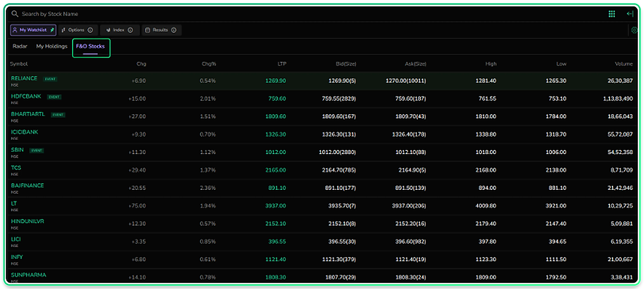Open the BAJFINANCE stock row
Screen dimensions: 644x289
[x=322, y=188]
